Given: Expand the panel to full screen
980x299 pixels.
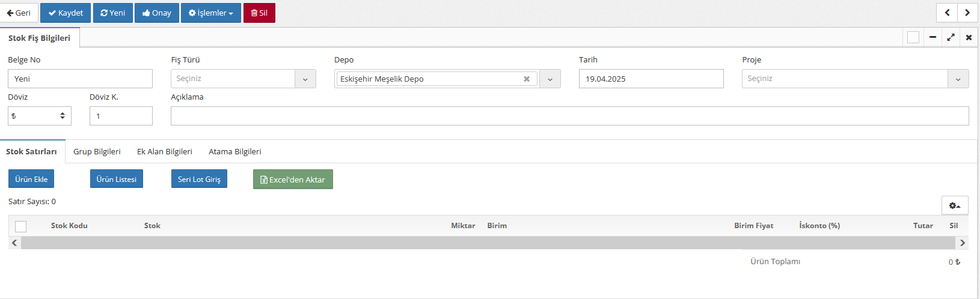Looking at the screenshot, I should [951, 37].
